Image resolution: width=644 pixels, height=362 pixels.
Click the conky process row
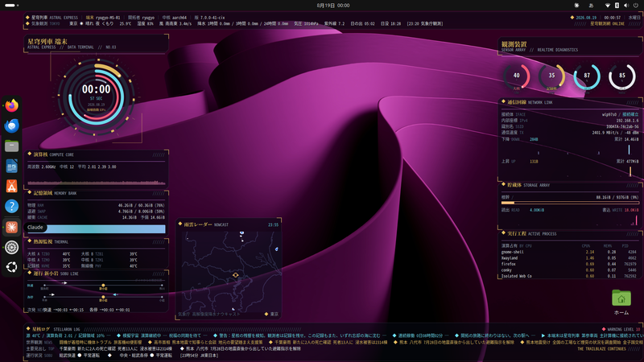tap(570, 270)
